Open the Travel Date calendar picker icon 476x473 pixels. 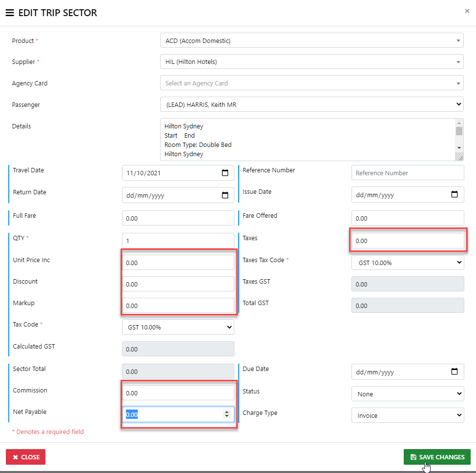tap(225, 173)
